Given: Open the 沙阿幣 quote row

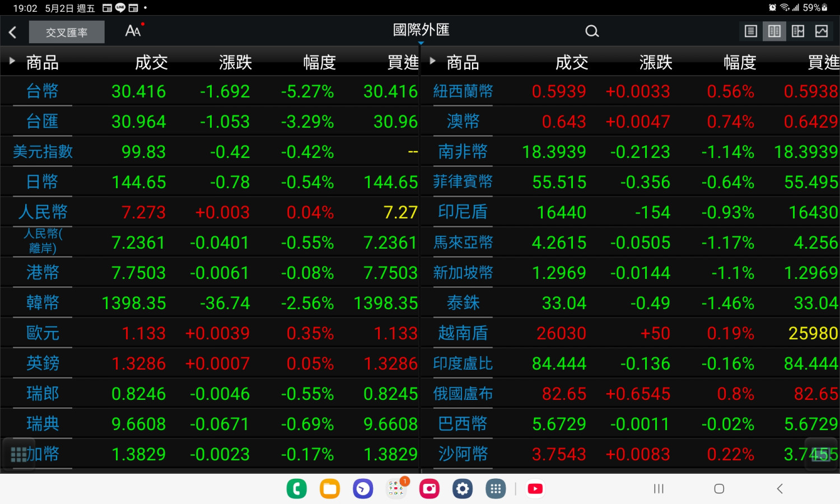Looking at the screenshot, I should (631, 454).
